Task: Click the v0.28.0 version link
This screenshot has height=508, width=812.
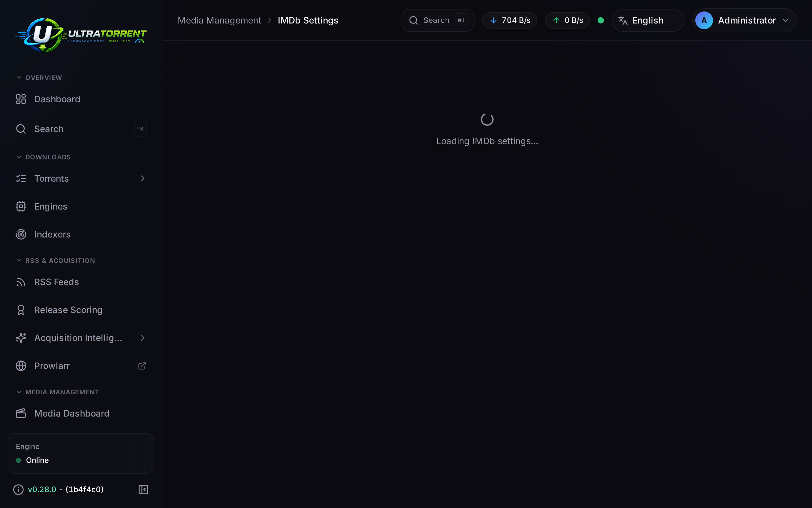Action: pos(42,490)
